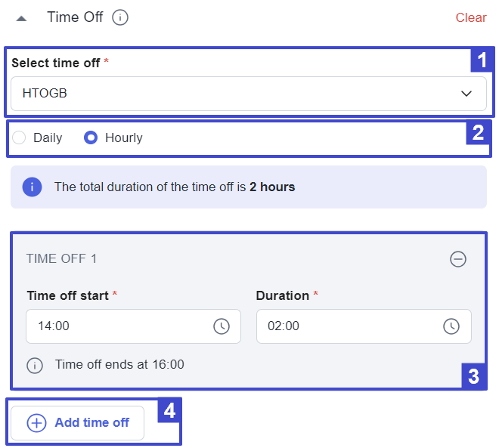Focus the Duration field showing 02:00

click(364, 326)
